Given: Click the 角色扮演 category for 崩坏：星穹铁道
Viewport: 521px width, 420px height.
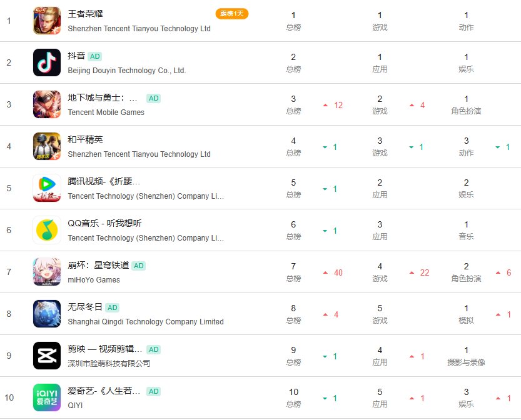Looking at the screenshot, I should coord(466,279).
